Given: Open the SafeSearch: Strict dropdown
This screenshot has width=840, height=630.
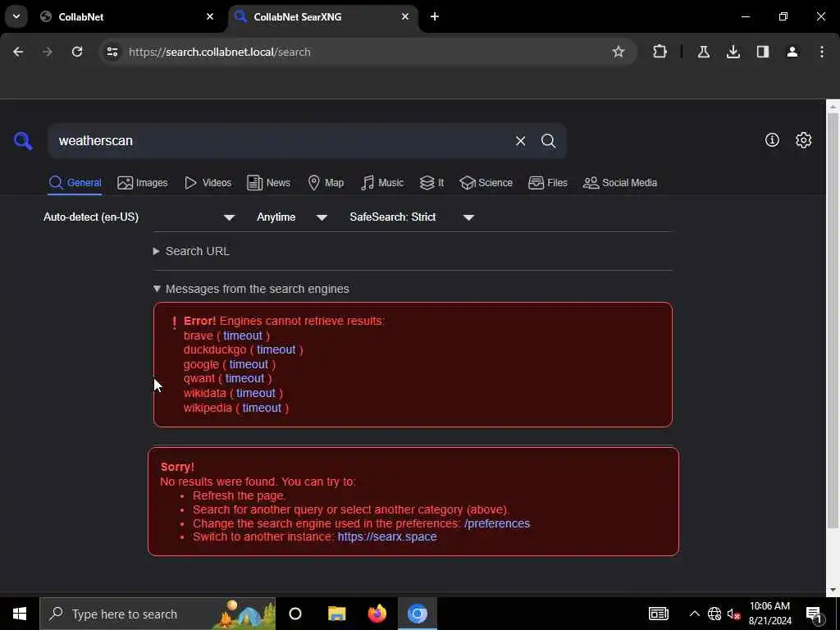Looking at the screenshot, I should click(412, 217).
